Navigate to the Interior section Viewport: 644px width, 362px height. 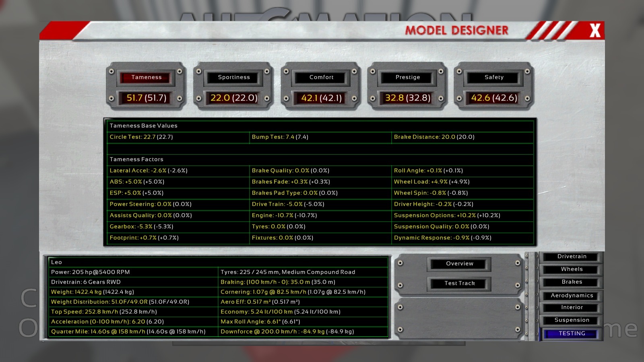(572, 307)
